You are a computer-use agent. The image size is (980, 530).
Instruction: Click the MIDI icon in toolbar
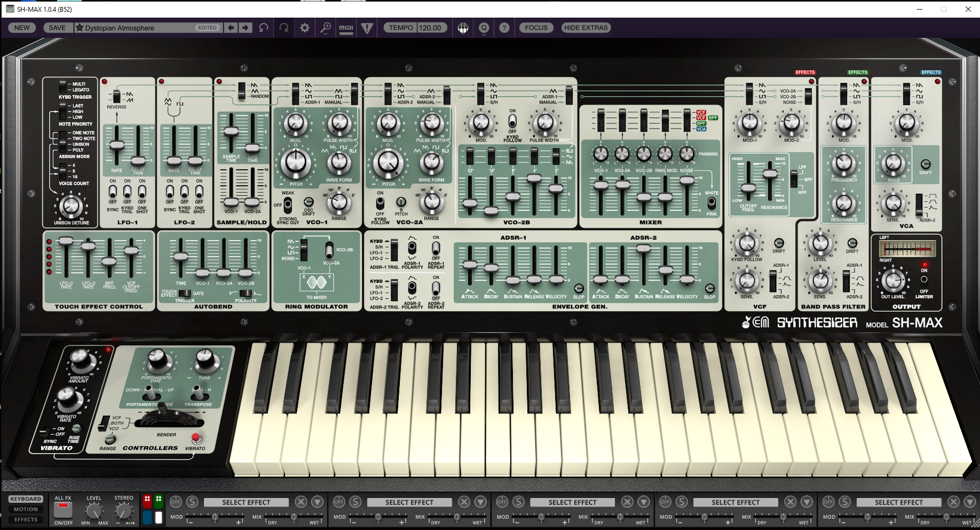346,28
